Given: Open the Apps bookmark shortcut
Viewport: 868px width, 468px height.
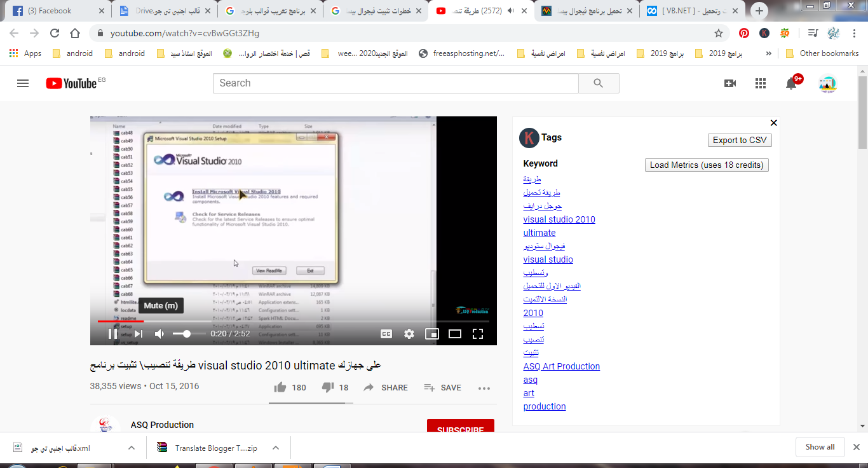Looking at the screenshot, I should (x=25, y=53).
